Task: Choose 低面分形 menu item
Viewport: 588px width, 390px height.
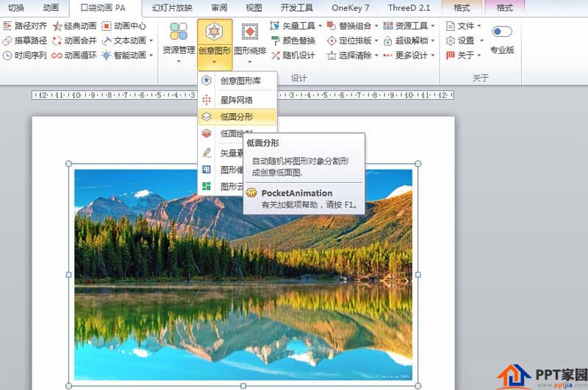Action: pos(237,117)
